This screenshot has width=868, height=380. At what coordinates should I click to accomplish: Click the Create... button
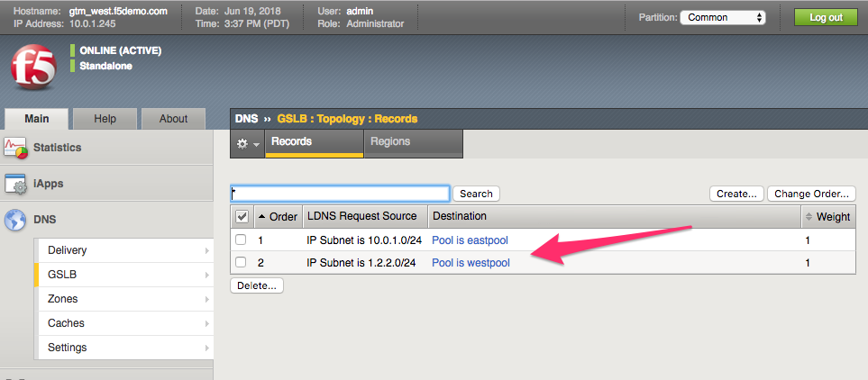[736, 194]
